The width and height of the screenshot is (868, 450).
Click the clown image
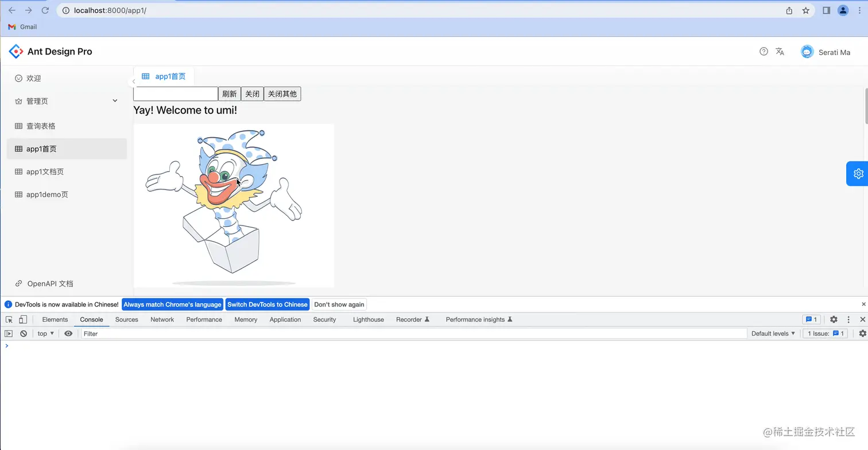234,205
